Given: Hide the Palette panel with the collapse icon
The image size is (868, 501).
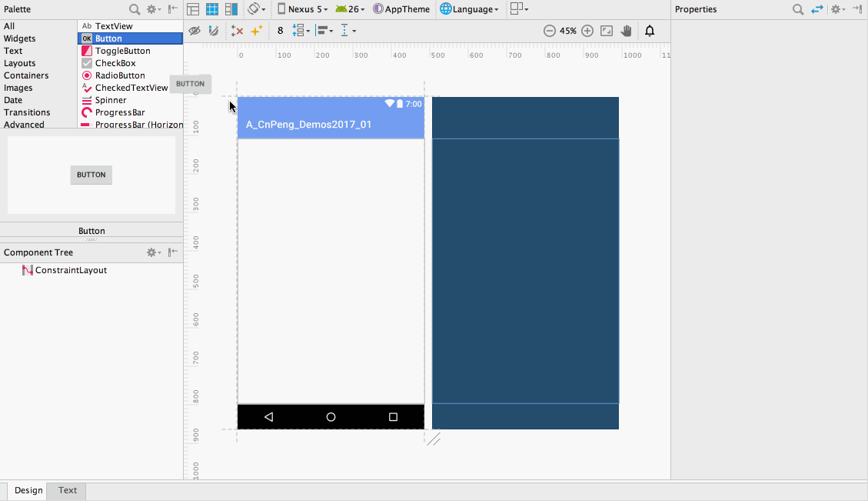Looking at the screenshot, I should [x=173, y=9].
